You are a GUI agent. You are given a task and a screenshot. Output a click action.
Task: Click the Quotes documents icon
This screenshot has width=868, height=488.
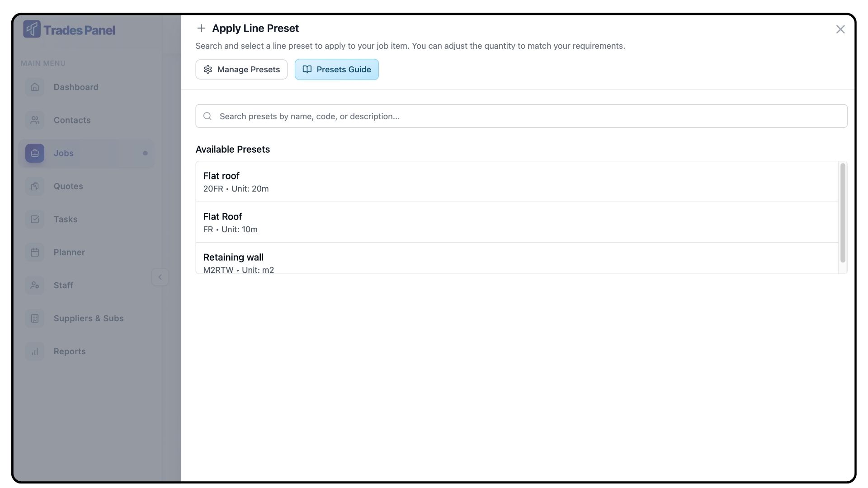35,186
